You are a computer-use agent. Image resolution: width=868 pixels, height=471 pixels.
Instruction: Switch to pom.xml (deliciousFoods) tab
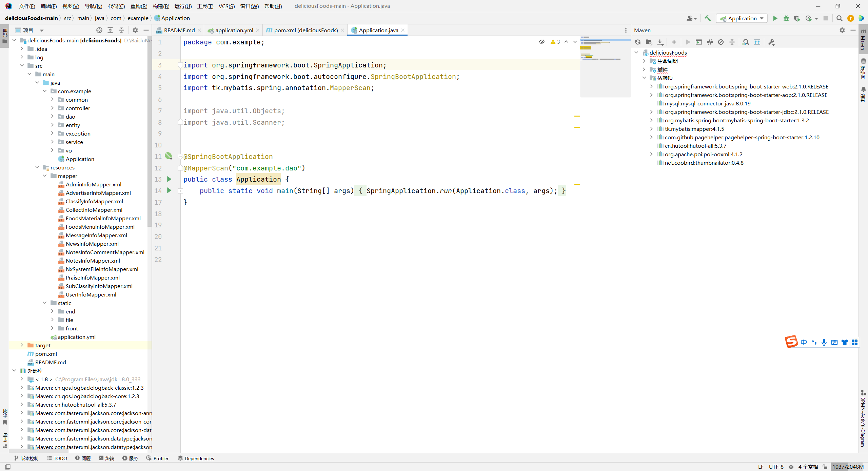(x=305, y=30)
